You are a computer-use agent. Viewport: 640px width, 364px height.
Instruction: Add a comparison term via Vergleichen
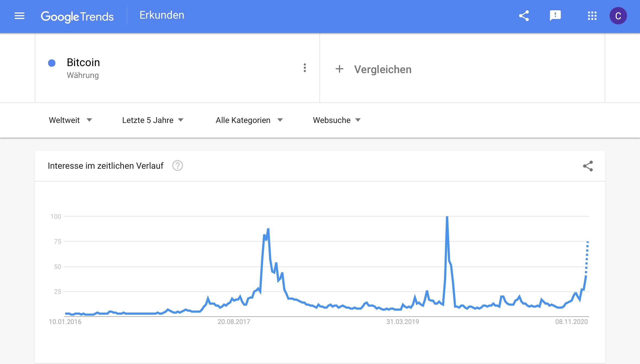pos(383,69)
